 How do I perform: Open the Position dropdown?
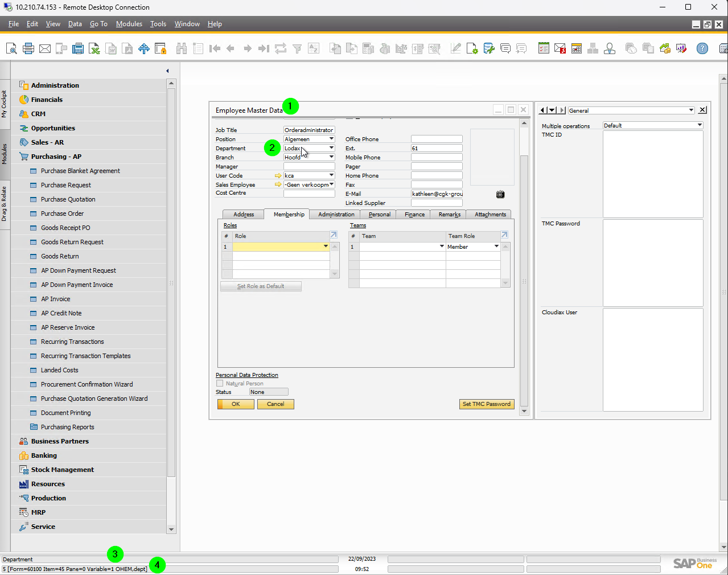click(331, 139)
